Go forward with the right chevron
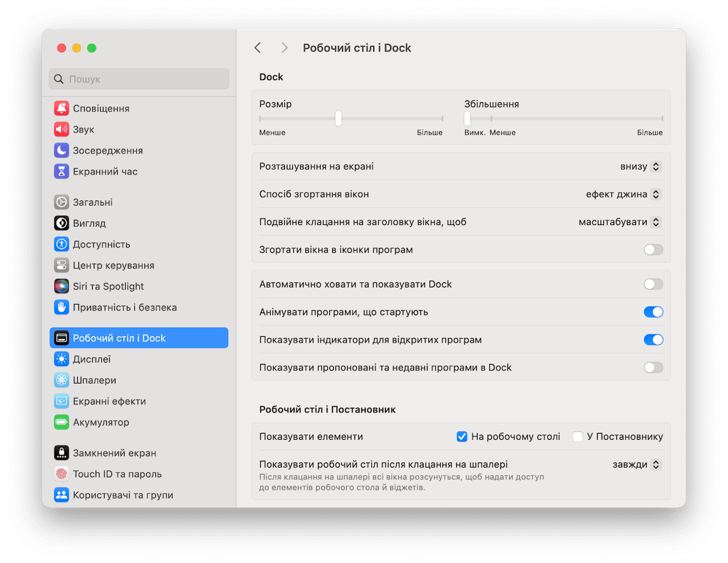The height and width of the screenshot is (563, 728). click(284, 48)
